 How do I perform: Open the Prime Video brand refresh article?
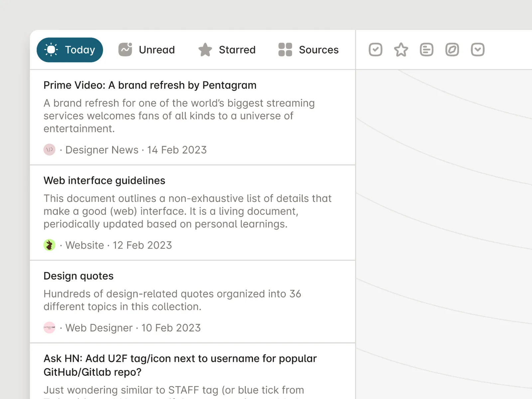click(x=150, y=85)
